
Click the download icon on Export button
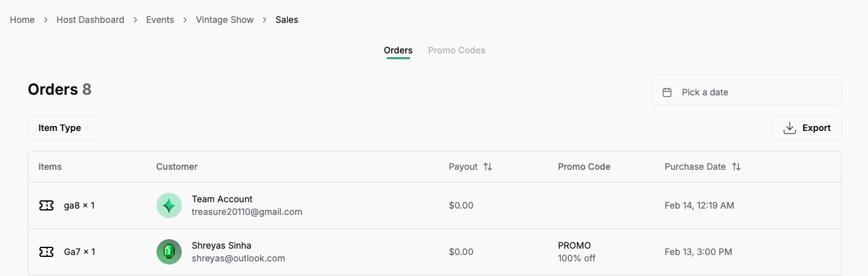[790, 128]
